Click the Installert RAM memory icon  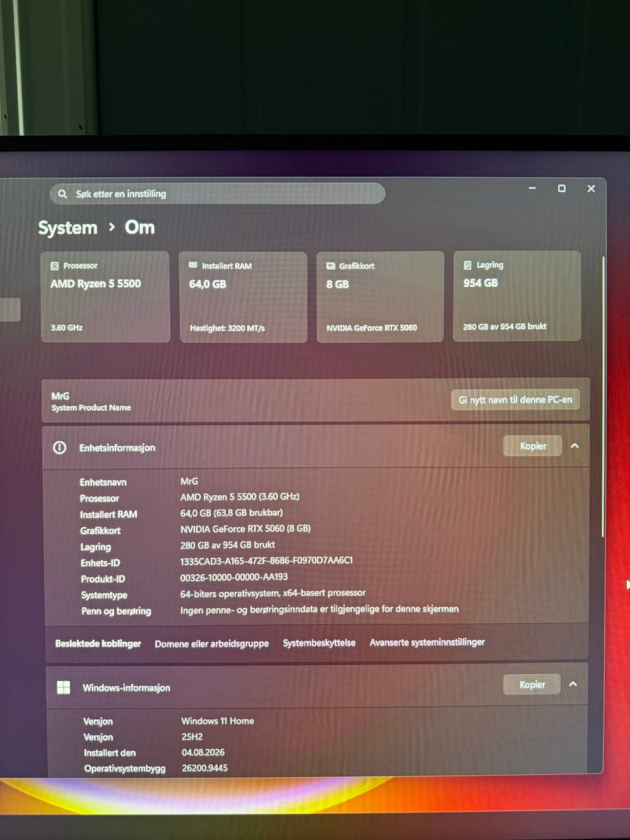(193, 265)
